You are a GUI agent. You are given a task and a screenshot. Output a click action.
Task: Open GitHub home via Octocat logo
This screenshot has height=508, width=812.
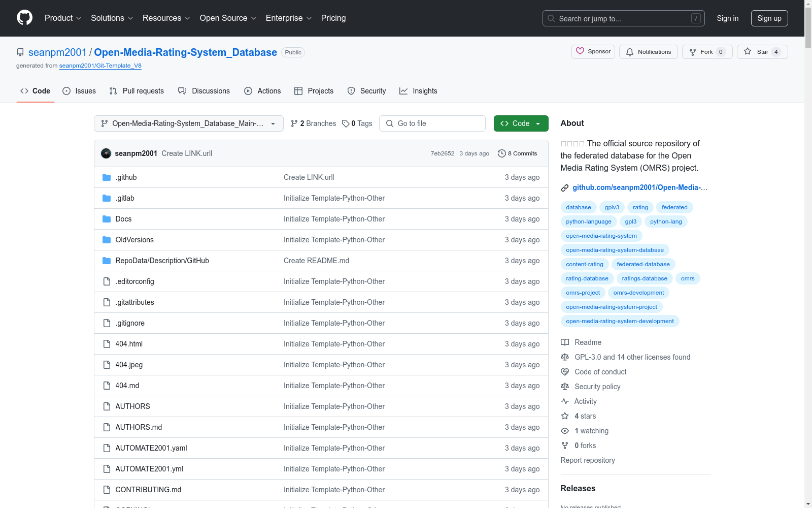[x=24, y=18]
